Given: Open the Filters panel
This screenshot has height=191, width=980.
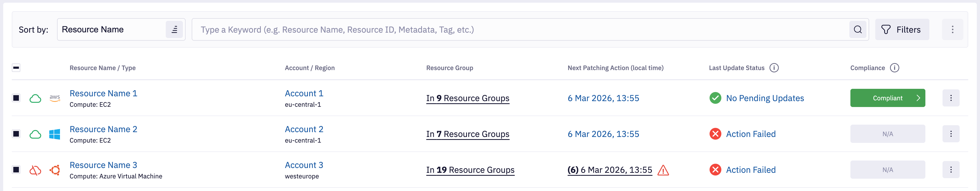Looking at the screenshot, I should 902,30.
